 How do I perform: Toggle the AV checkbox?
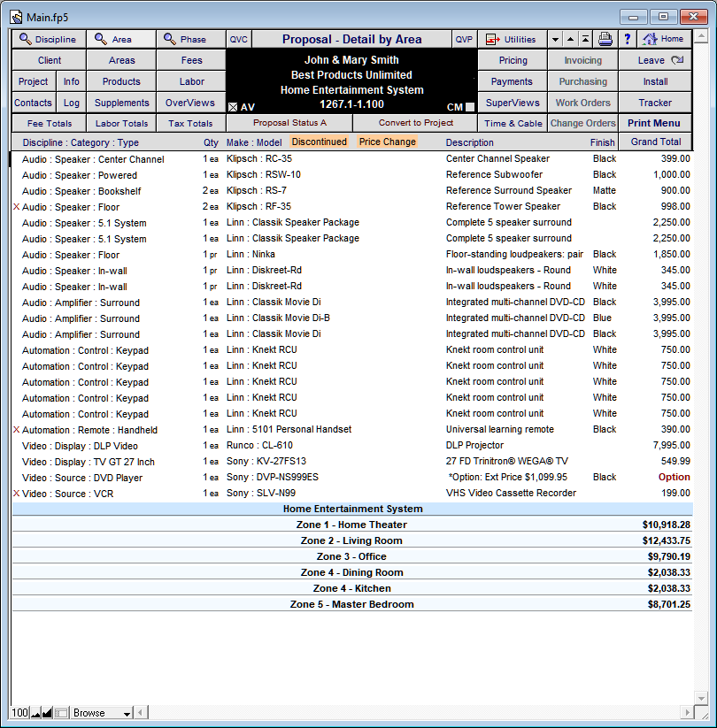coord(233,107)
